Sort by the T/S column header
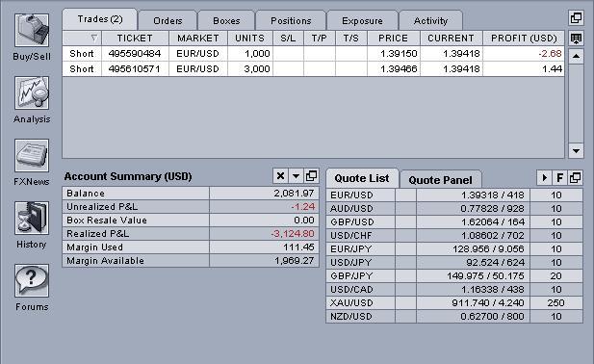The image size is (594, 364). click(351, 39)
